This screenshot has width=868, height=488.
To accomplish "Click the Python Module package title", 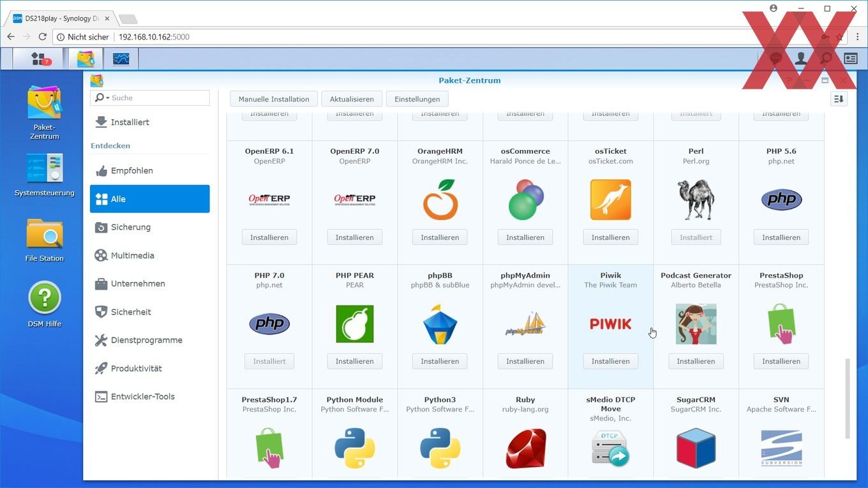I will point(355,399).
